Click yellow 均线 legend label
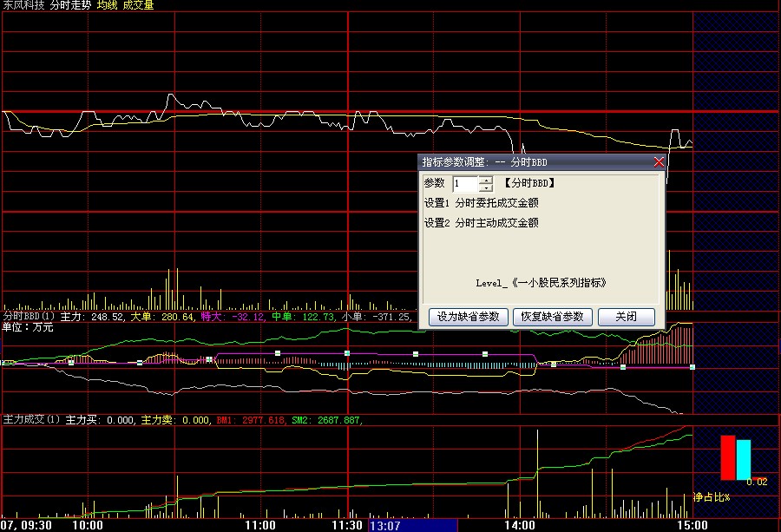 click(107, 5)
